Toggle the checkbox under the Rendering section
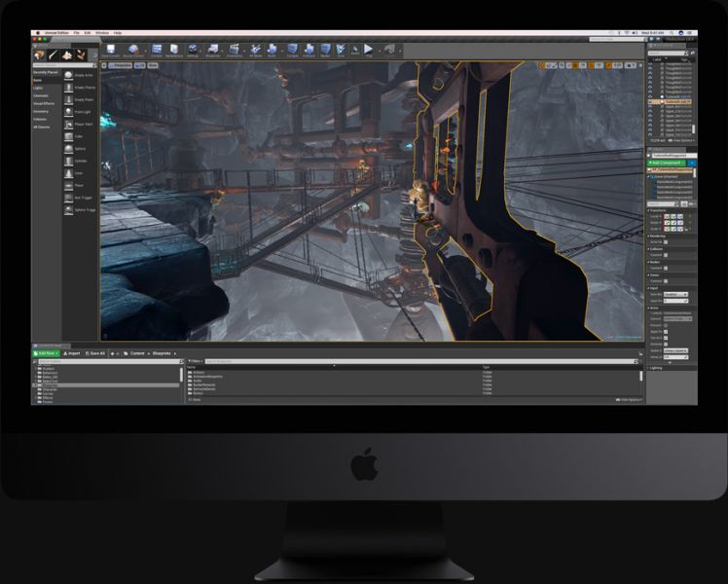The height and width of the screenshot is (584, 728). tap(666, 242)
